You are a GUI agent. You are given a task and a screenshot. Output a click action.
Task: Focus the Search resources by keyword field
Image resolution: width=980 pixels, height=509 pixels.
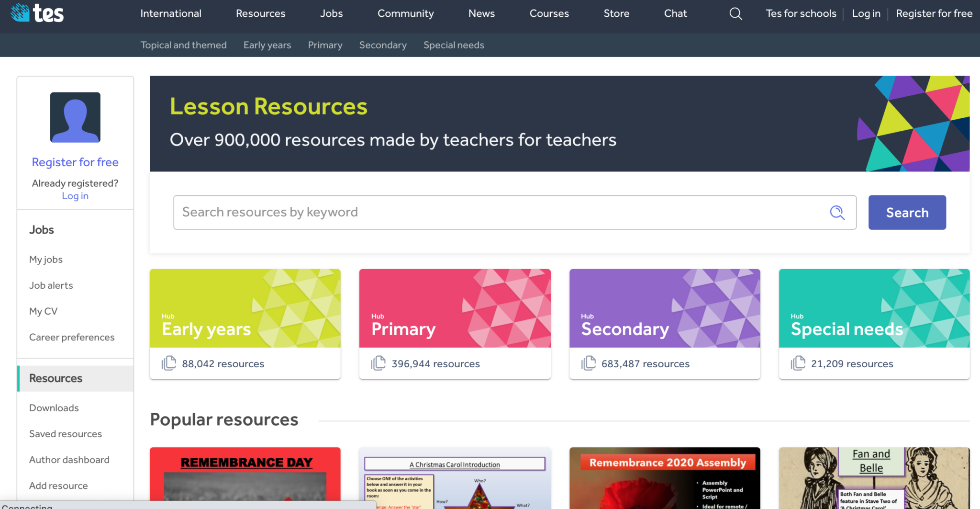point(515,212)
